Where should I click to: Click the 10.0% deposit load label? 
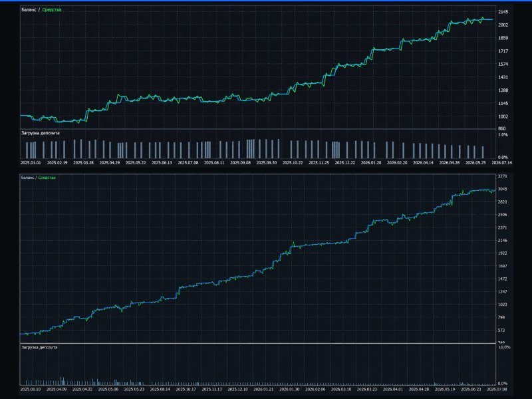(x=504, y=347)
